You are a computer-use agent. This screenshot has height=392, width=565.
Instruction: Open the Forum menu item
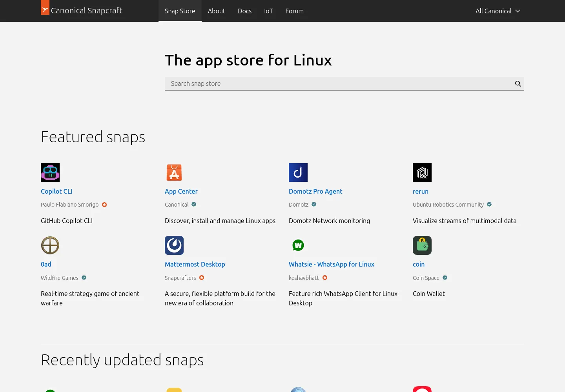click(294, 11)
